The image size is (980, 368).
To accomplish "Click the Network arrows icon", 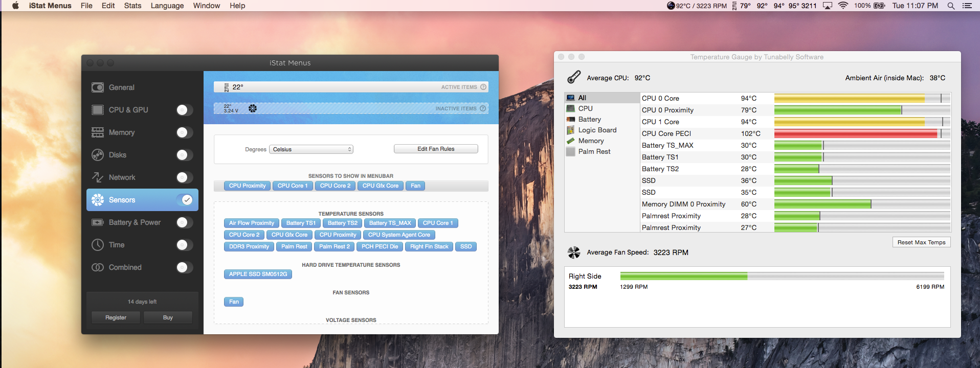I will [x=98, y=177].
